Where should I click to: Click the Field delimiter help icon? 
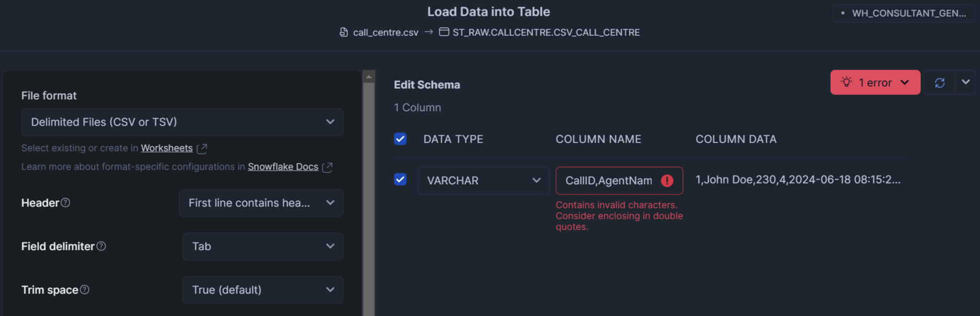[x=101, y=246]
